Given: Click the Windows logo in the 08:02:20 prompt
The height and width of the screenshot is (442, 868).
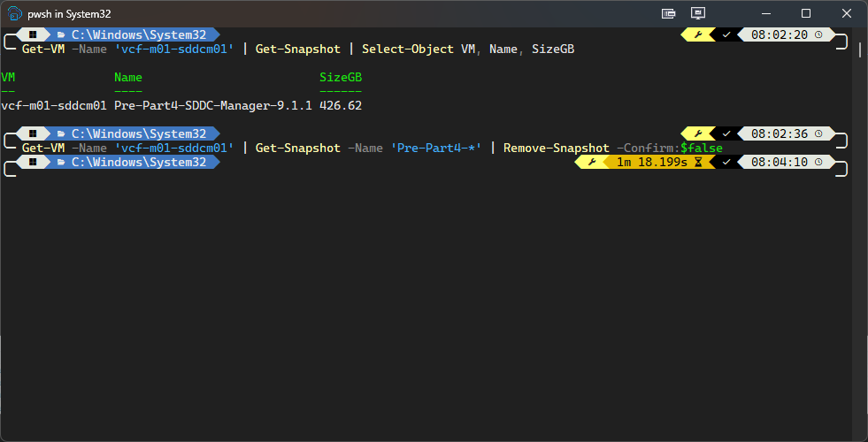Looking at the screenshot, I should click(34, 34).
